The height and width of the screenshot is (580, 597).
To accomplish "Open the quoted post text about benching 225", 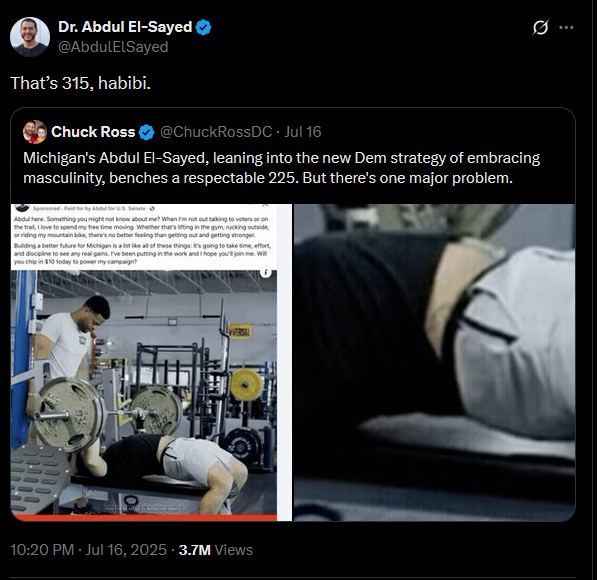I will point(281,168).
